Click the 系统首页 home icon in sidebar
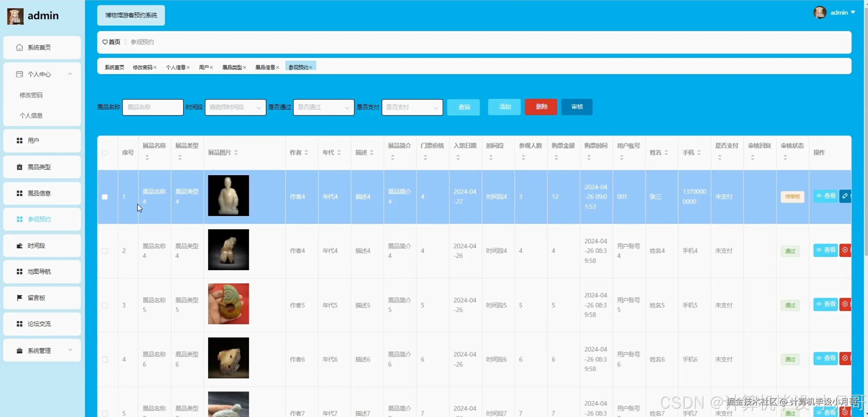The width and height of the screenshot is (868, 417). tap(20, 48)
